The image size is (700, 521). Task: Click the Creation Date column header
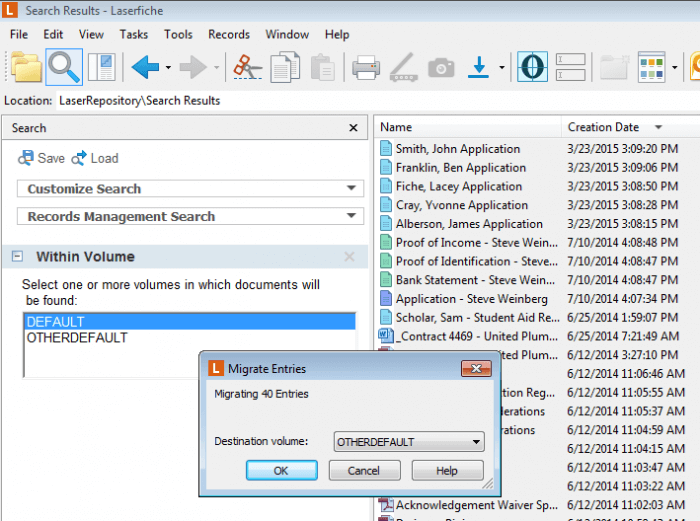(x=629, y=127)
